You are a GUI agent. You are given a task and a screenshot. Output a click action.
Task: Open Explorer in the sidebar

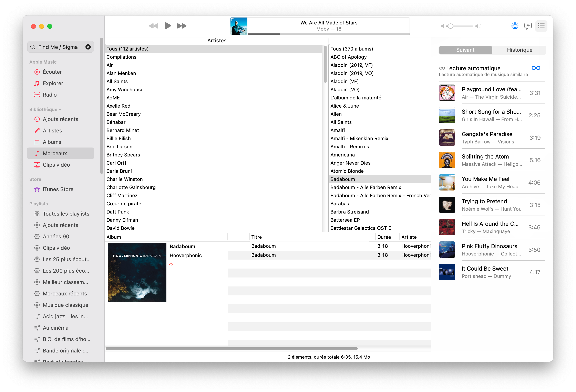point(60,83)
